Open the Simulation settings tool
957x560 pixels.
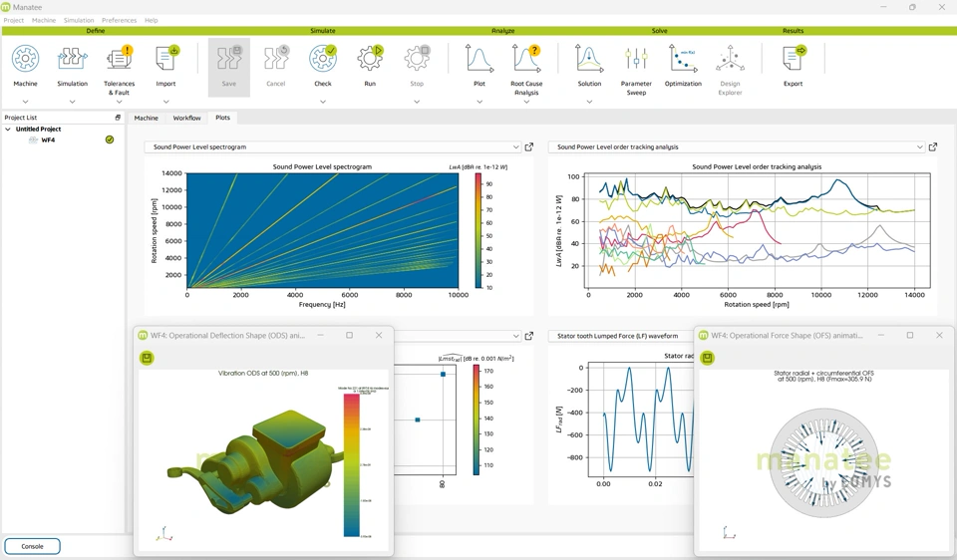click(x=72, y=59)
